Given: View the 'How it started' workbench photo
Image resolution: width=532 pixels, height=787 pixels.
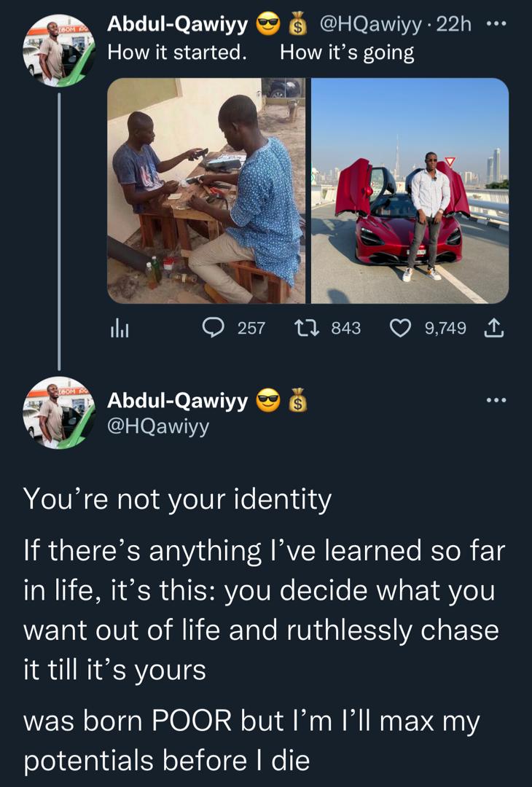Looking at the screenshot, I should 206,191.
